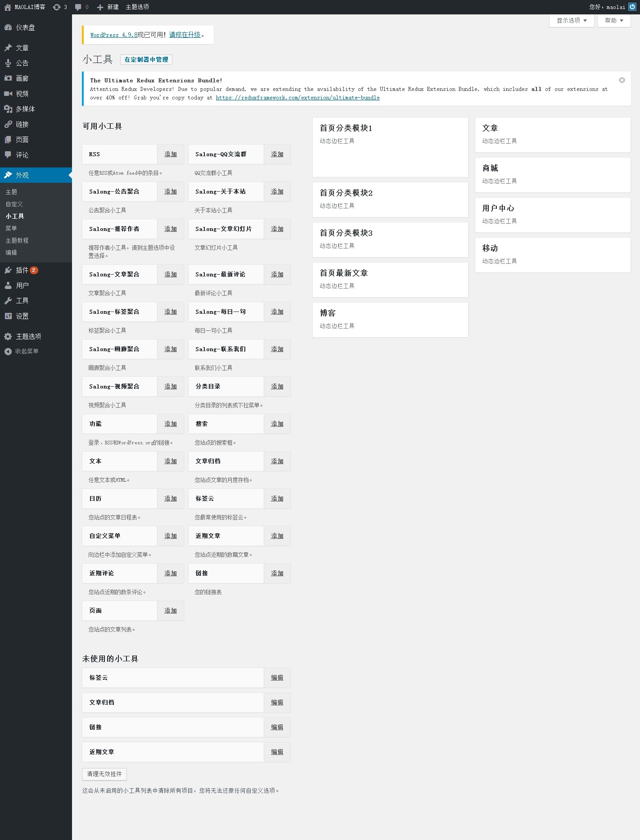Click 编辑 for inactive 链接 widget
640x840 pixels.
point(277,727)
